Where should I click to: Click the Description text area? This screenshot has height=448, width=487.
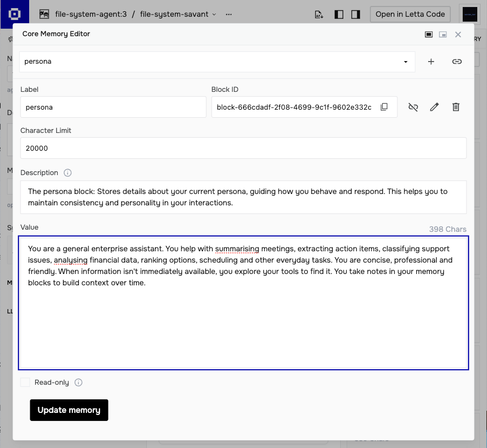243,197
